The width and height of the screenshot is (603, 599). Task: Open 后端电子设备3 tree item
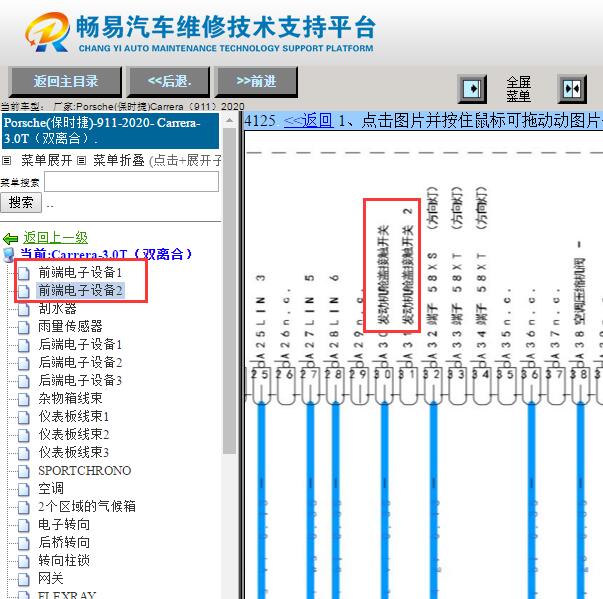[80, 380]
